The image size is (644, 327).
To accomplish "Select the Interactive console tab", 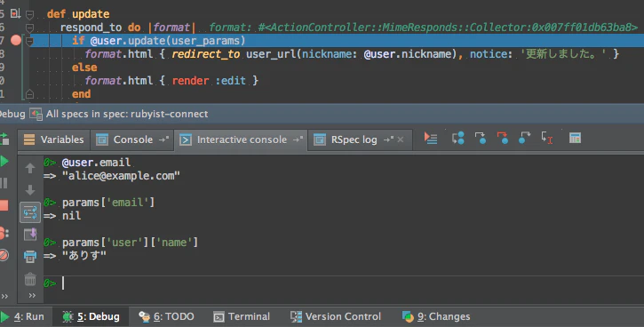I will coord(241,140).
